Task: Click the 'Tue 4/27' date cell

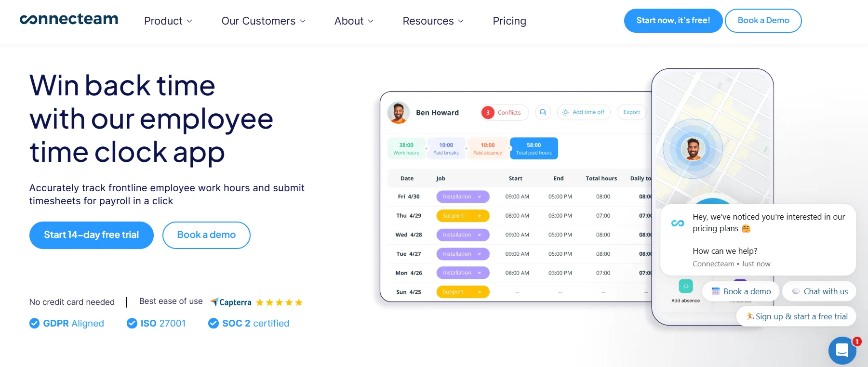Action: click(409, 254)
